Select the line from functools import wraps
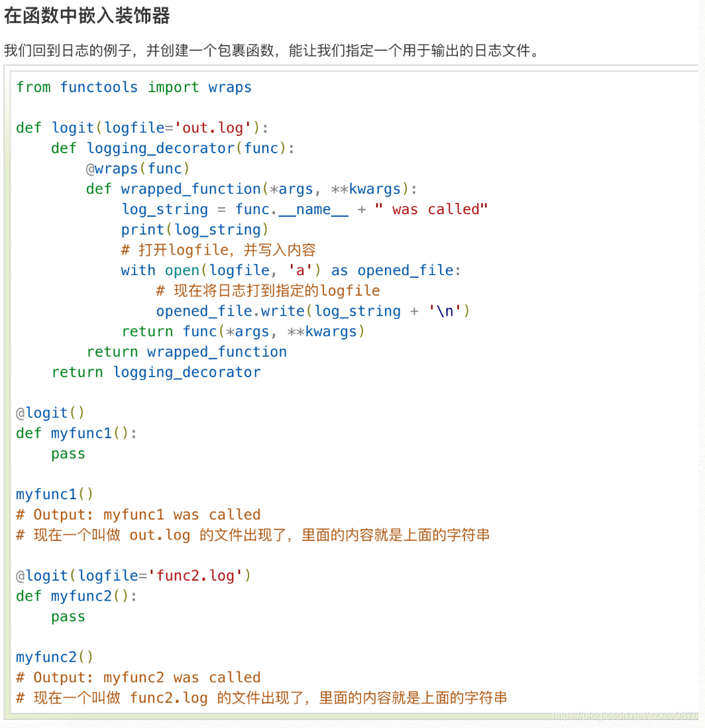705x728 pixels. [133, 87]
